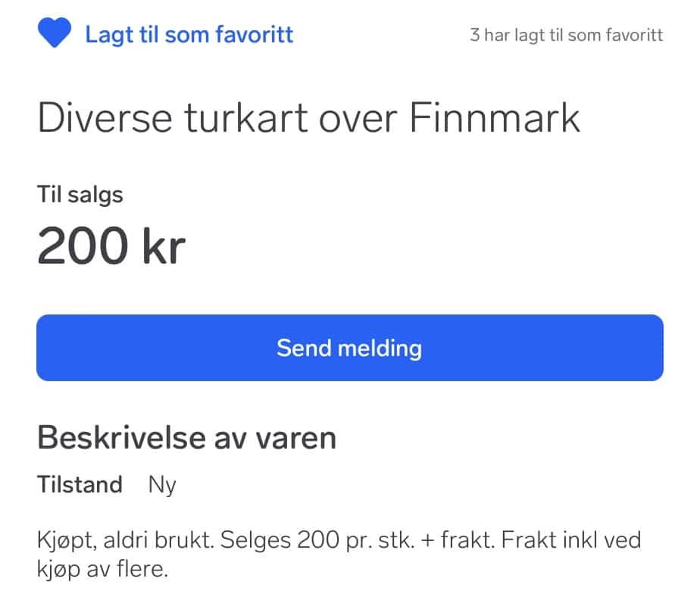Click the word 'varen' in the description heading
The height and width of the screenshot is (613, 700).
pyautogui.click(x=297, y=438)
